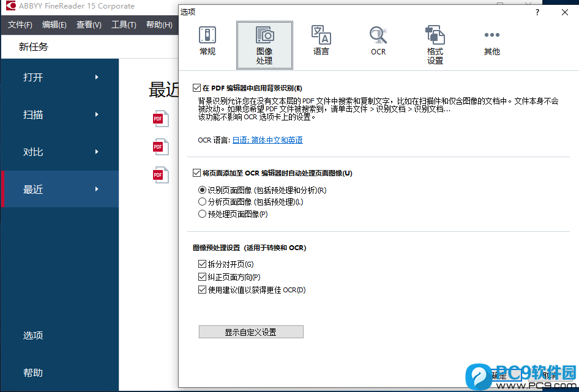This screenshot has height=392, width=579.
Task: Click the ABBYY FineReader logo icon
Action: (x=10, y=6)
